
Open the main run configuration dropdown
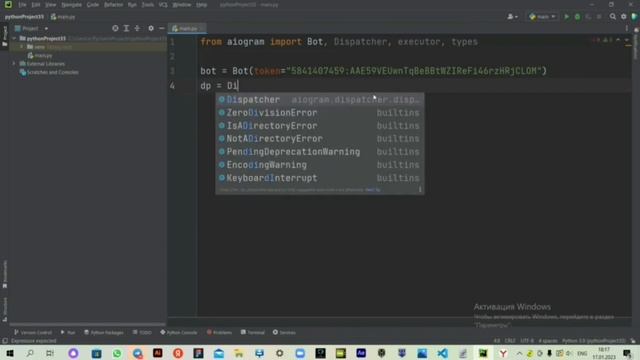tap(542, 17)
